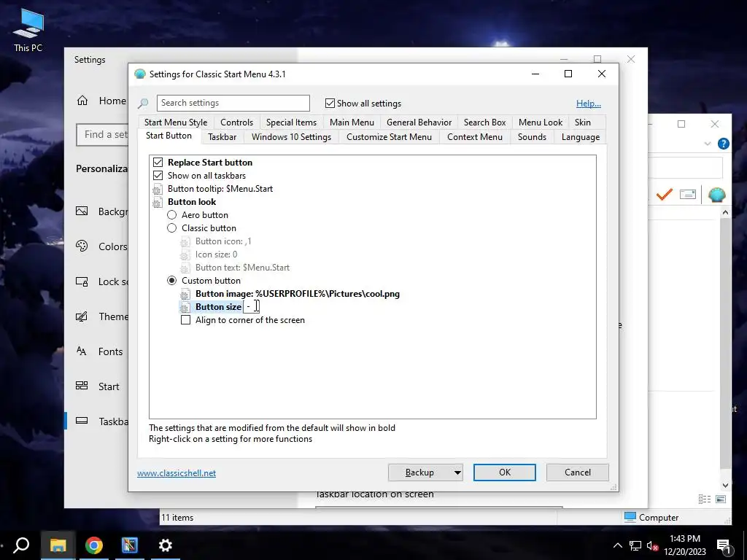This screenshot has width=747, height=560.
Task: Click the clock showing 1:43 PM
Action: [684, 539]
